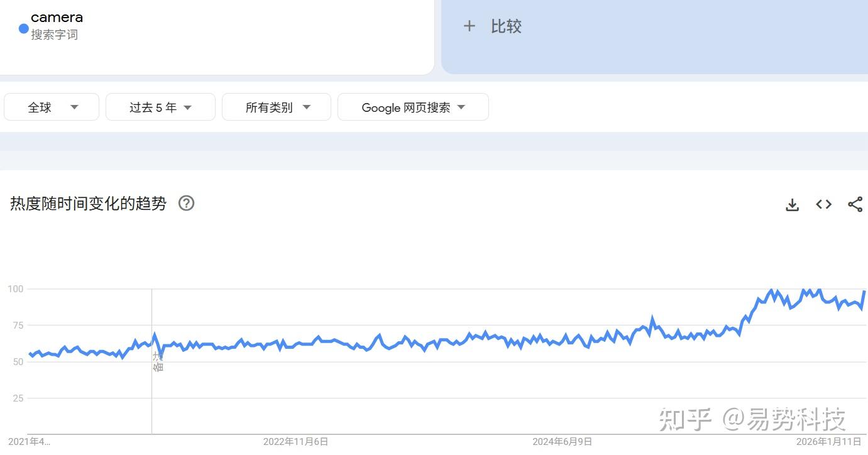This screenshot has width=868, height=455.
Task: Click the arrow in 全球 dropdown
Action: (74, 107)
